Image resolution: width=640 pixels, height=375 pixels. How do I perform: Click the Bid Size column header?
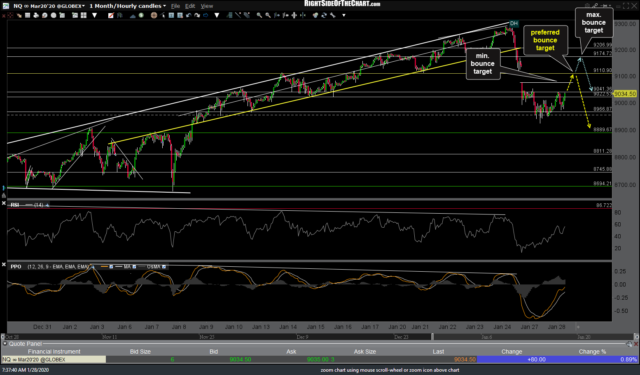[x=140, y=351]
